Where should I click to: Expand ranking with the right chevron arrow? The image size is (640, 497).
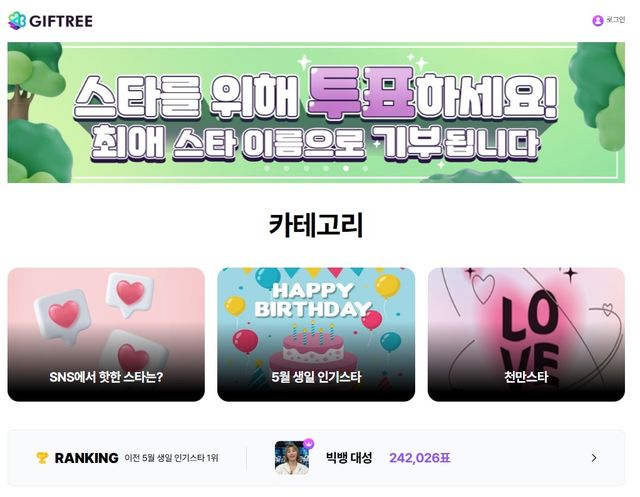594,458
